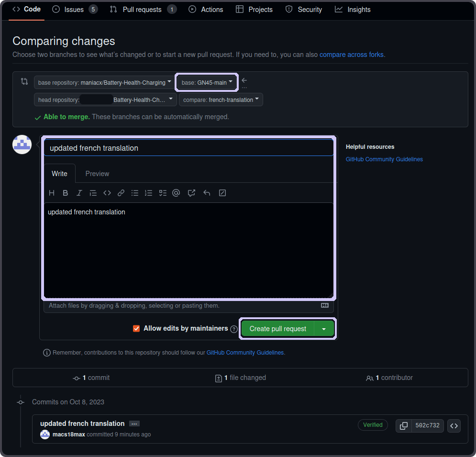Insert a numbered list
Viewport: 476px width, 457px height.
point(148,193)
